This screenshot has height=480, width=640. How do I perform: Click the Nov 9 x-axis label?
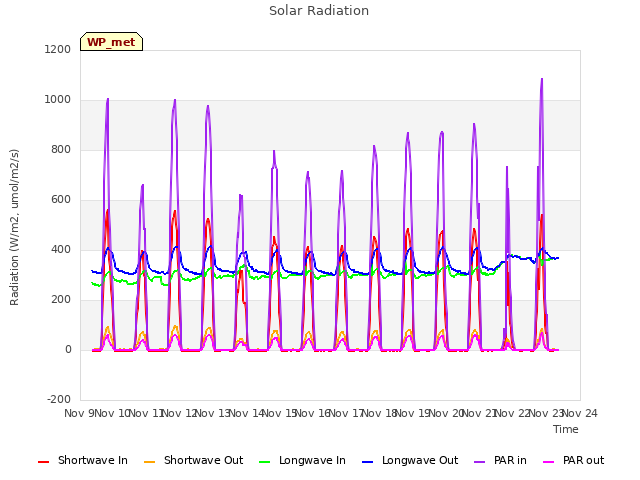(79, 413)
